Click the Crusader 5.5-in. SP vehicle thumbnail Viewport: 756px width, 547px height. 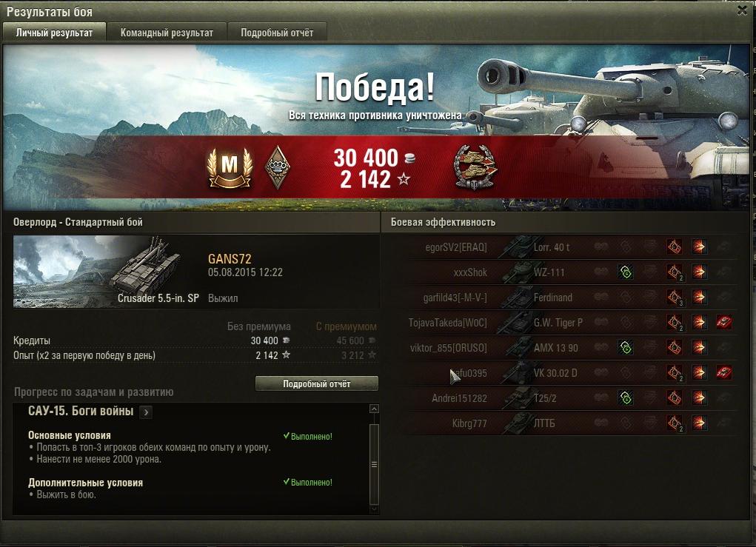coord(107,272)
